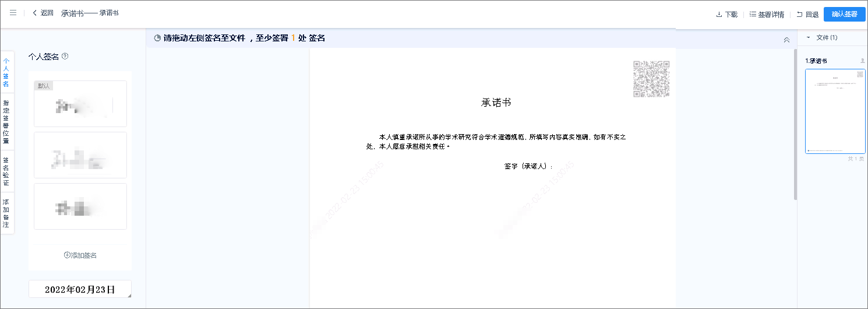Select the default signature marked 默认
Screen dimensions: 868x309
pyautogui.click(x=80, y=104)
